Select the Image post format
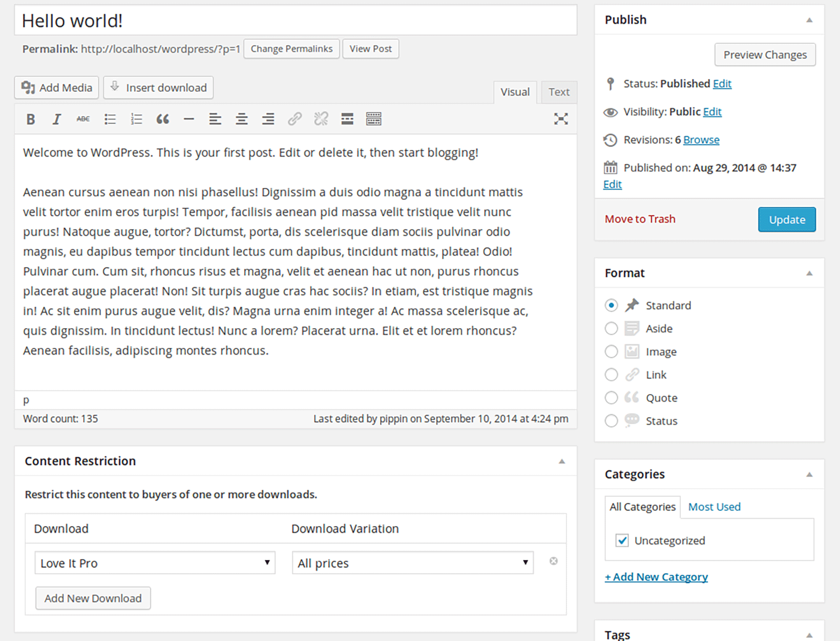 [611, 351]
